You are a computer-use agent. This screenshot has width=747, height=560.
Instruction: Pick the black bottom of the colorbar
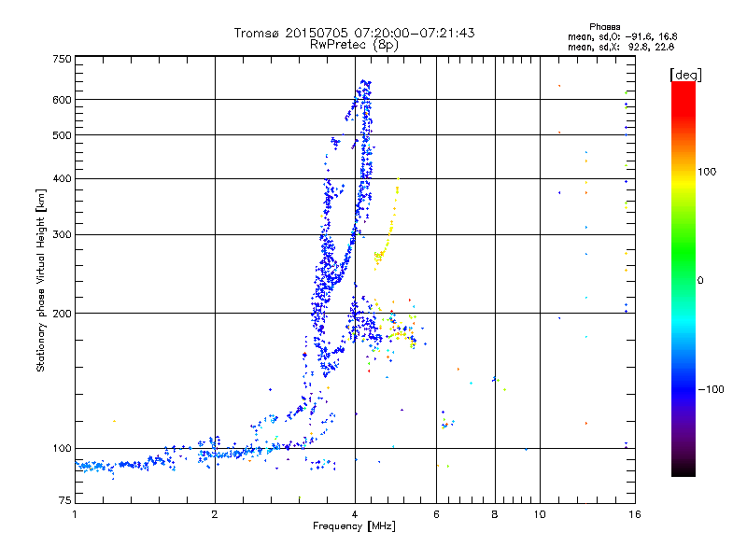[684, 469]
